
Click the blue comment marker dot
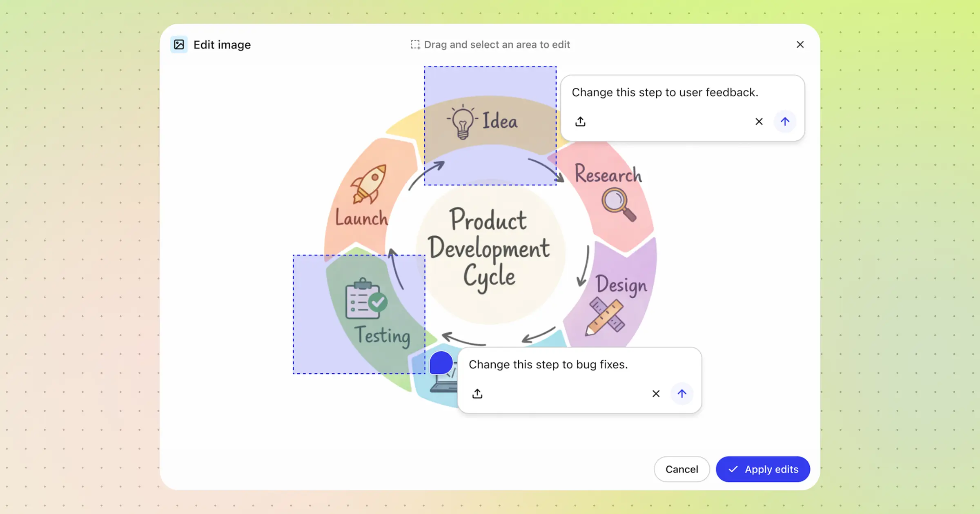coord(441,363)
